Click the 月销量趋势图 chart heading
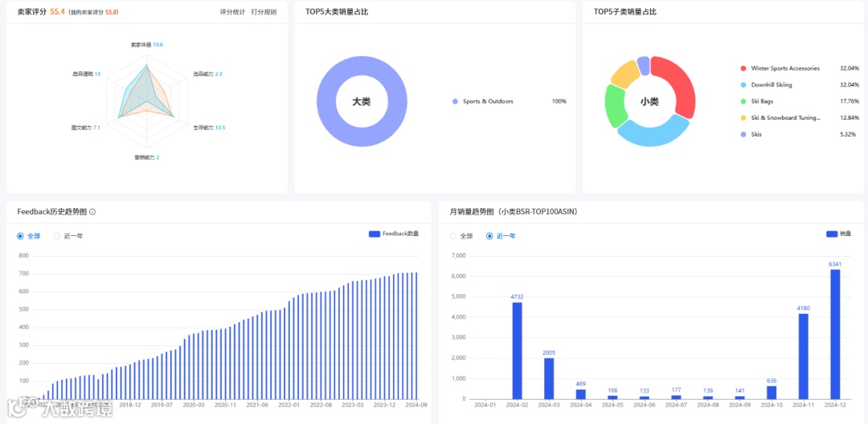Screen dimensions: 868x424 (x=514, y=212)
